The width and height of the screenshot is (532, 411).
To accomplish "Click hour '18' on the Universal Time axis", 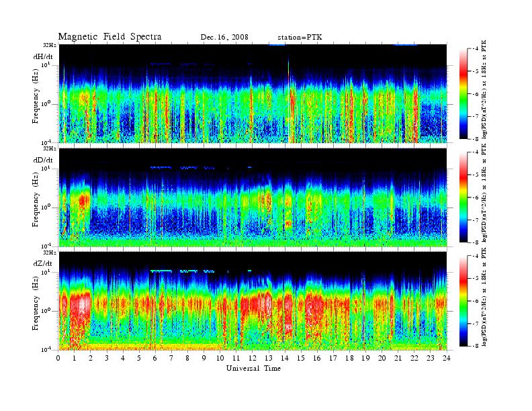I will pyautogui.click(x=349, y=359).
